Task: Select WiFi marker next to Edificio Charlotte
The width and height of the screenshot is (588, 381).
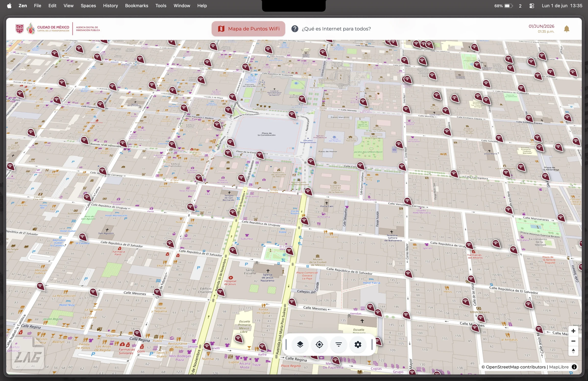Action: (x=221, y=292)
